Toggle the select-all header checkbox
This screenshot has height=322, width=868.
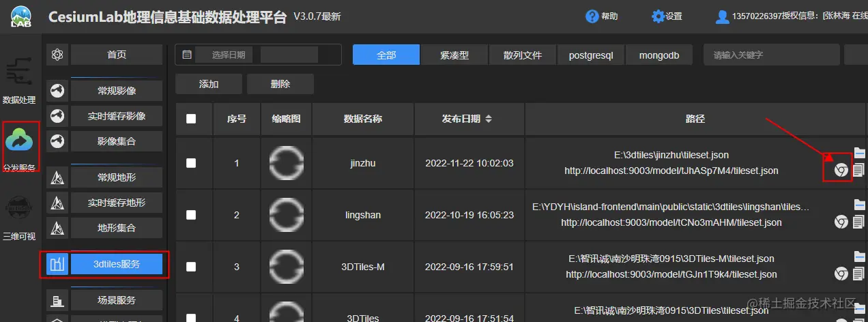pos(191,119)
